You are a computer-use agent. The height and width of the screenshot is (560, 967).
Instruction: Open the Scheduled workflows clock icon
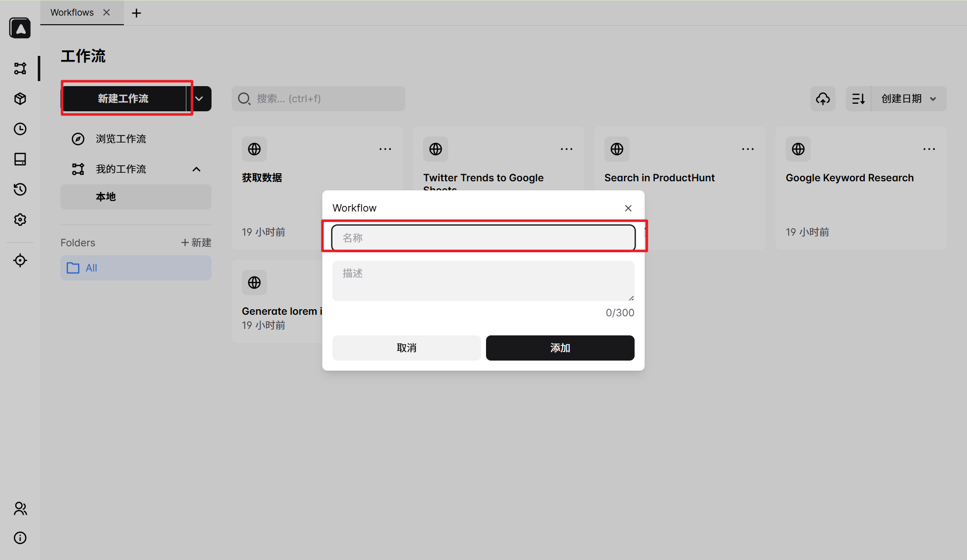point(20,129)
